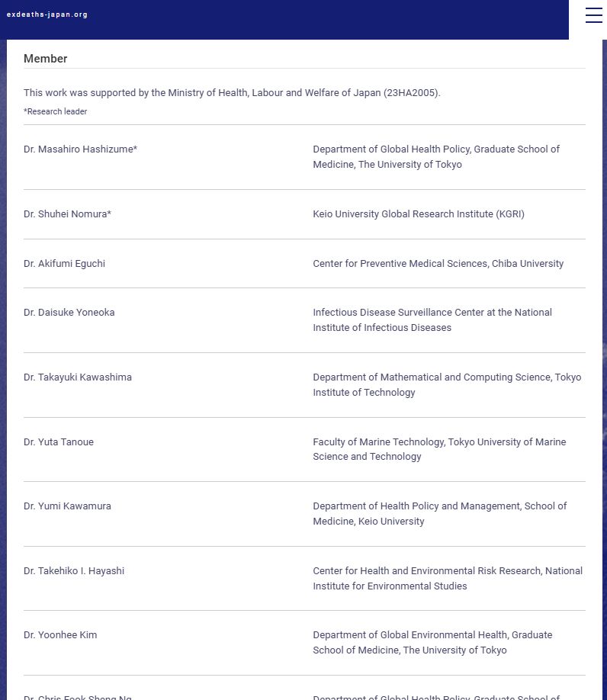The height and width of the screenshot is (700, 607).
Task: Select Dr. Masahiro Hashizume's name
Action: pyautogui.click(x=81, y=149)
